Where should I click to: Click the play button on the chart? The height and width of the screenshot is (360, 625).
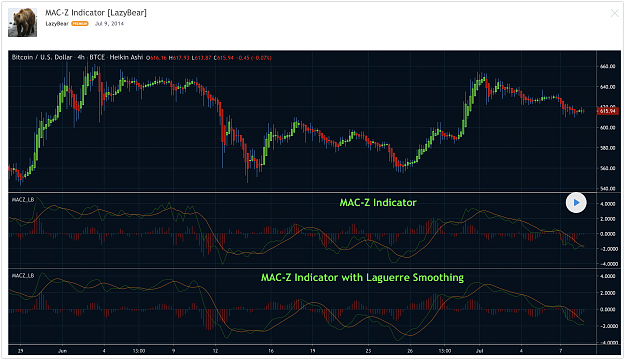[576, 203]
